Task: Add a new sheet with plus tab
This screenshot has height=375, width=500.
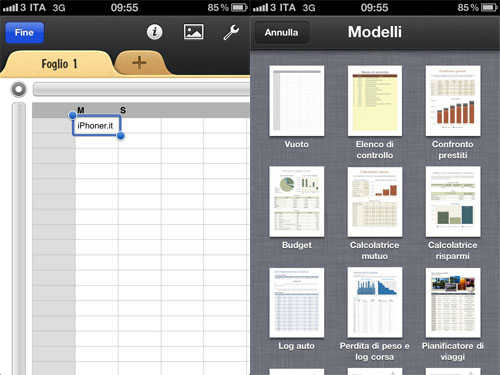Action: (x=139, y=63)
